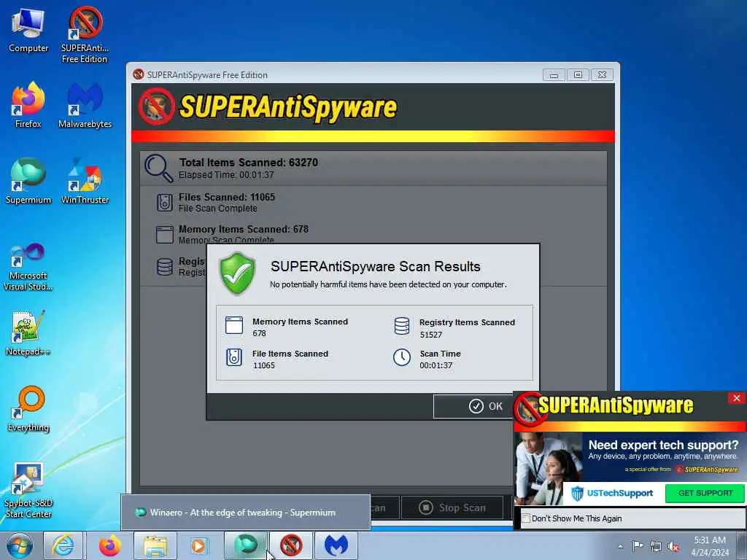Screen dimensions: 747x560
Task: Select the SUPERAntiSpyware taskbar button
Action: (291, 545)
